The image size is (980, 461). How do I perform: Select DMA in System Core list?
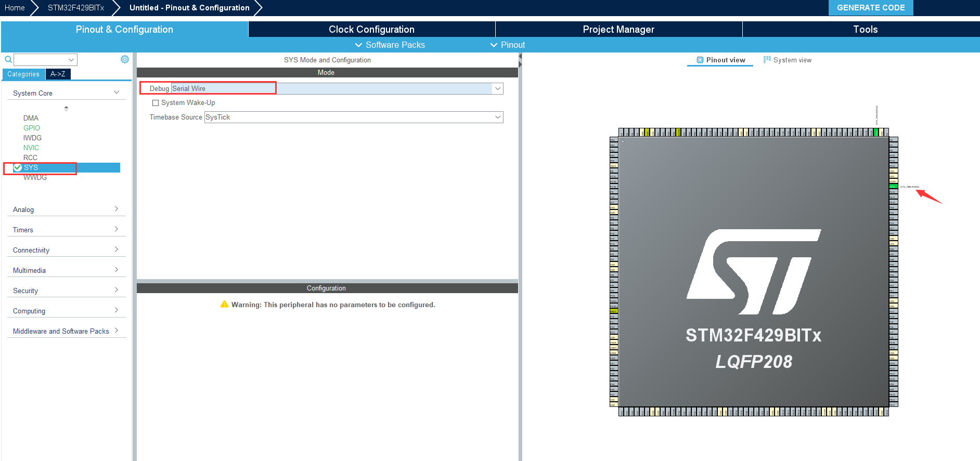[31, 118]
